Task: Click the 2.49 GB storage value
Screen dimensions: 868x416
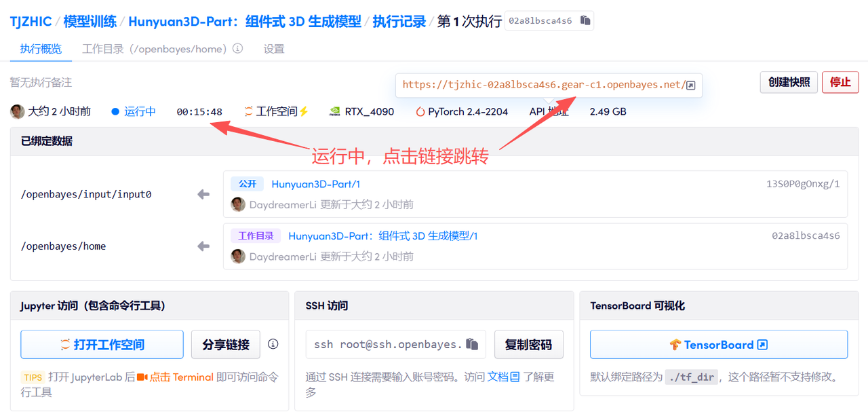Action: [608, 111]
